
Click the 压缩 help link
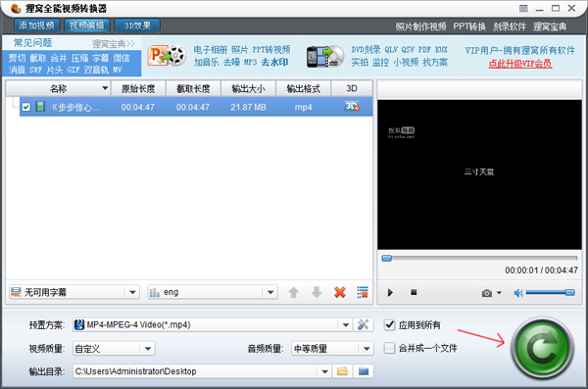[x=80, y=58]
